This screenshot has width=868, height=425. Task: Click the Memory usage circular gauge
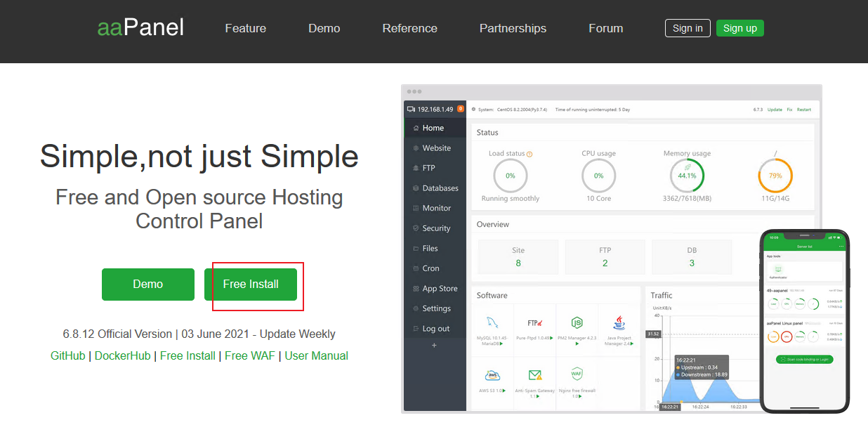pos(687,176)
